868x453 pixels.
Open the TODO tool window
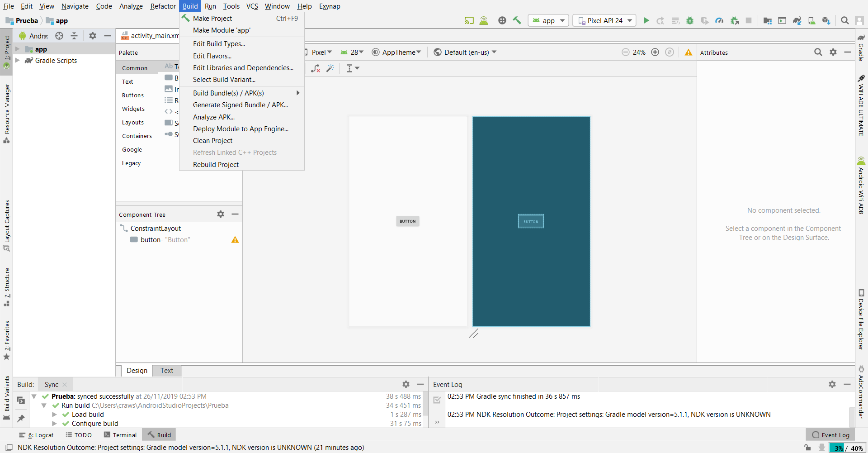(x=79, y=435)
